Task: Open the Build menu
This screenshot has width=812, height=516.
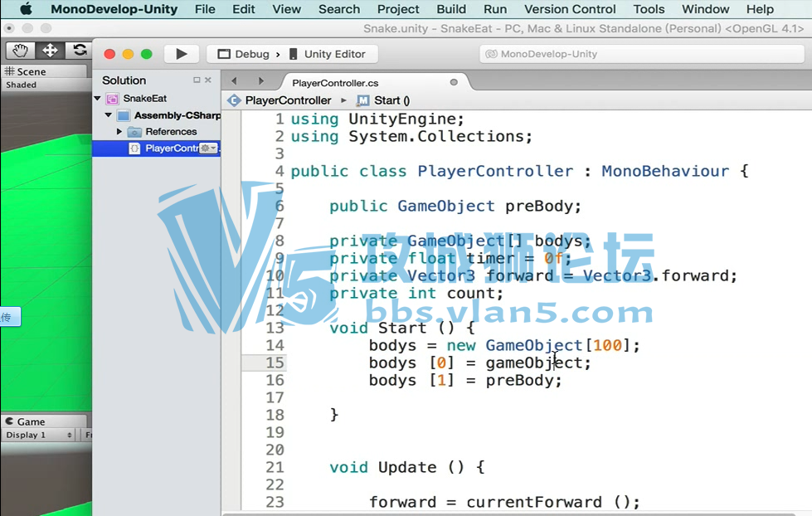Action: [451, 9]
